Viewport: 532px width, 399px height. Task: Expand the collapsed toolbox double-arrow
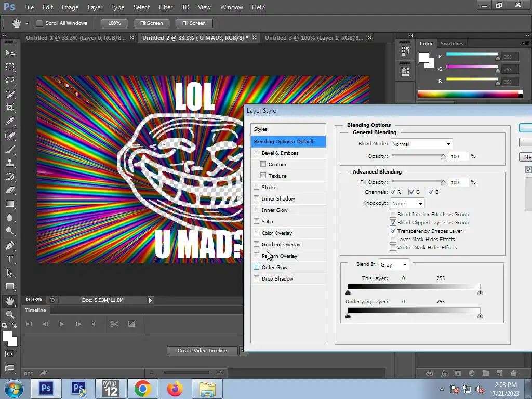[4, 36]
